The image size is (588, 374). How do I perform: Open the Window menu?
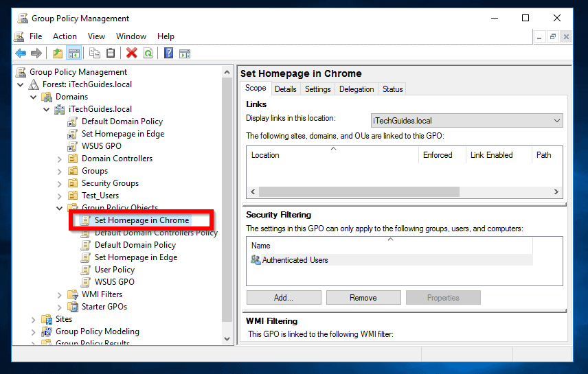pyautogui.click(x=131, y=36)
